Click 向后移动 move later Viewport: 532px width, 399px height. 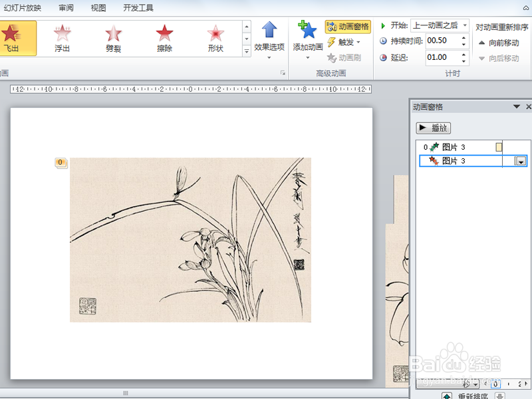499,59
